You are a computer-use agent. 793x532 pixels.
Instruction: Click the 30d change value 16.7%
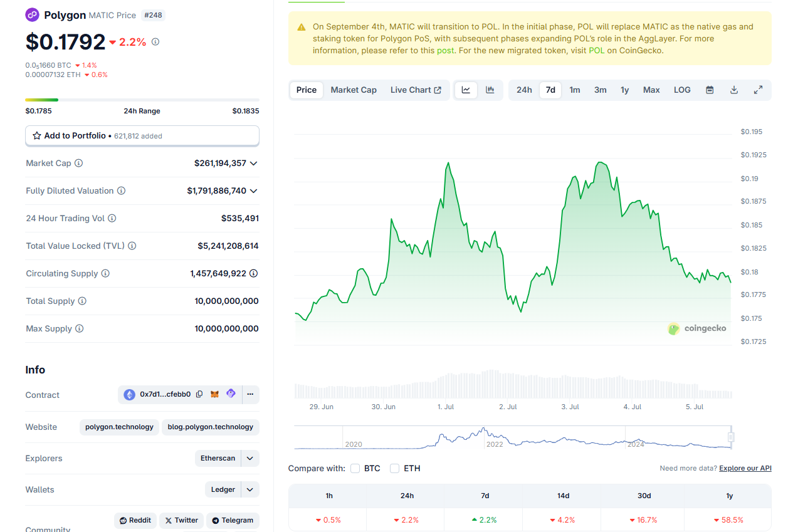click(644, 520)
